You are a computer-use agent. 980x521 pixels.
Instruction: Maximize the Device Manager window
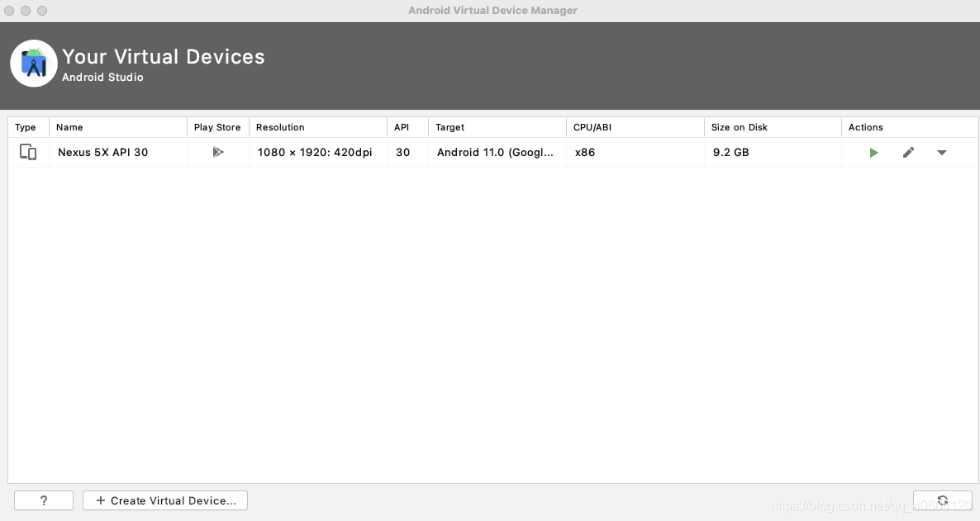point(42,11)
